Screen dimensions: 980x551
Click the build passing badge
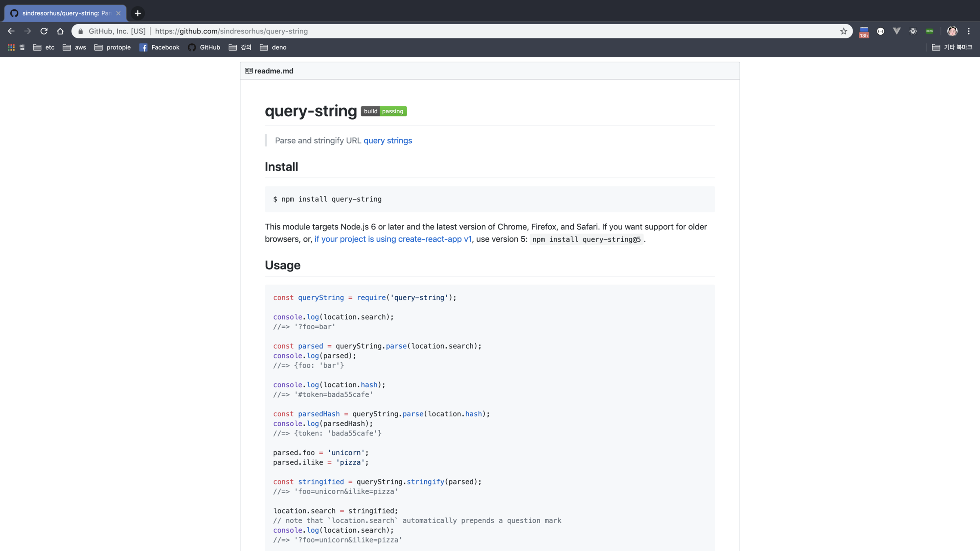(383, 111)
